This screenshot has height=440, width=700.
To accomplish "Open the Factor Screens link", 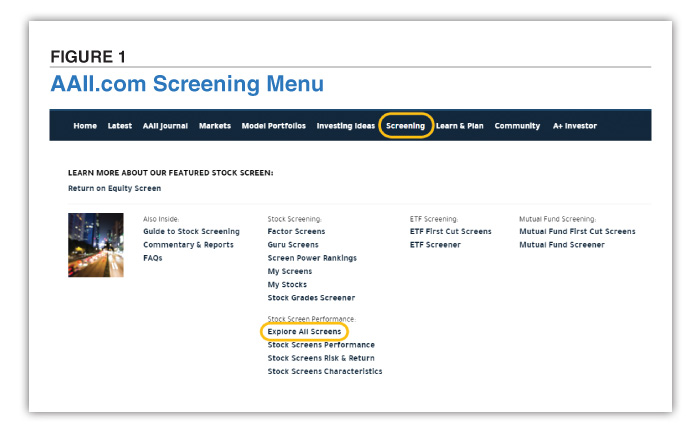I will coord(296,231).
